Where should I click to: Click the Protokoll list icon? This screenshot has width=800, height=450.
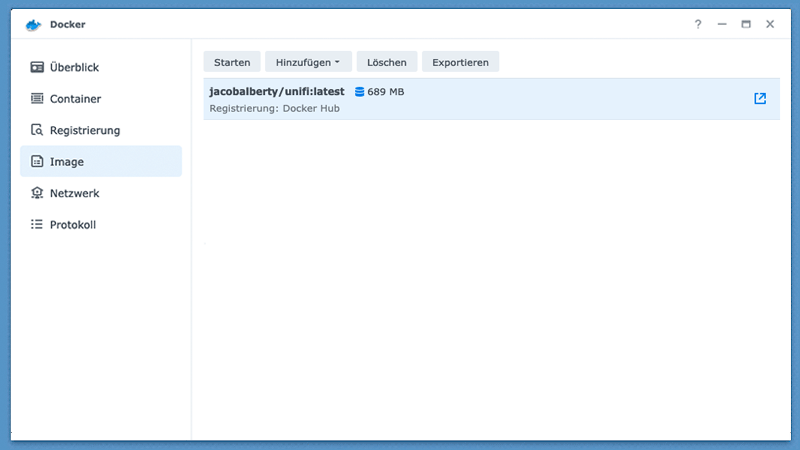[x=37, y=225]
